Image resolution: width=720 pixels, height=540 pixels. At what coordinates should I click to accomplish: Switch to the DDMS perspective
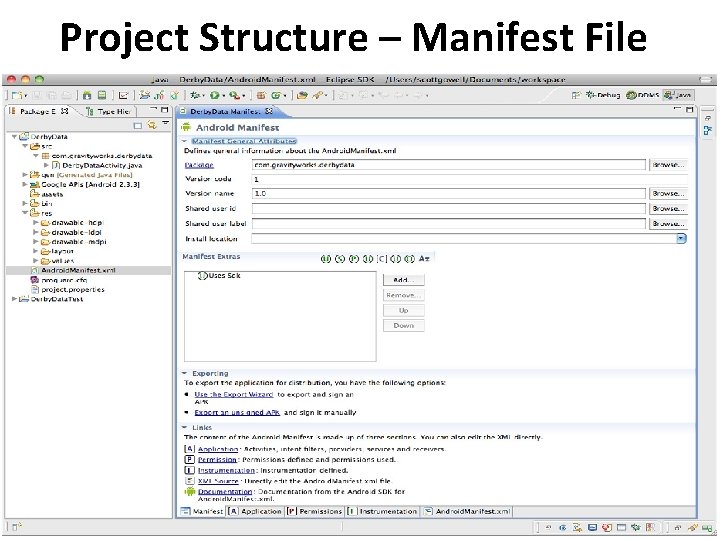[x=643, y=96]
